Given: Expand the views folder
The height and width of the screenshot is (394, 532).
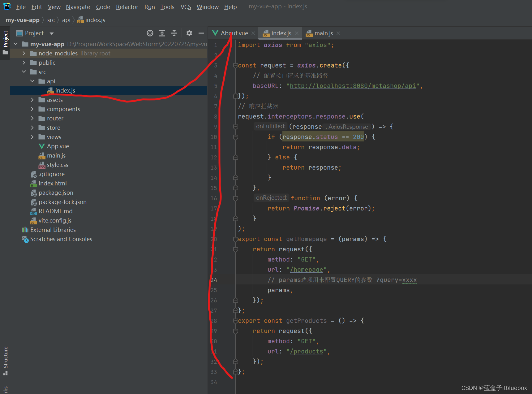Looking at the screenshot, I should (32, 137).
